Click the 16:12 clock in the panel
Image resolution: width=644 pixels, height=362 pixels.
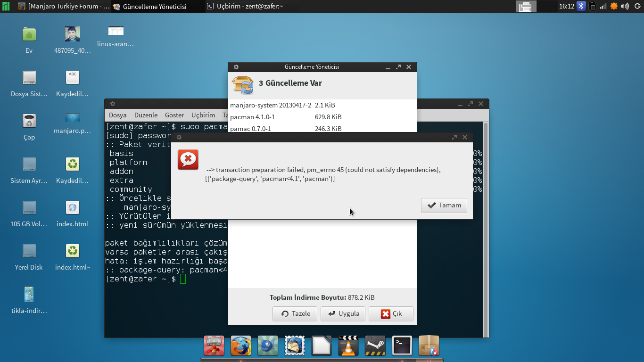tap(567, 6)
